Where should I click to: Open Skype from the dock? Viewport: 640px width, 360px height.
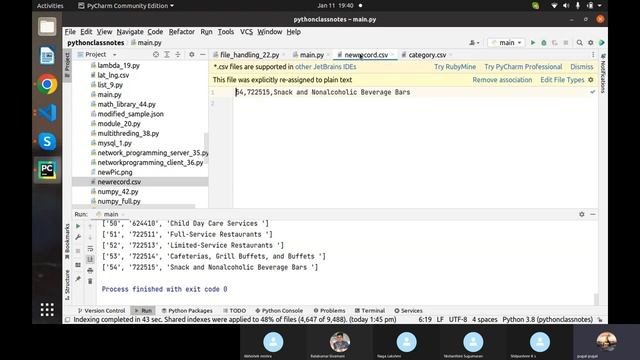47,142
